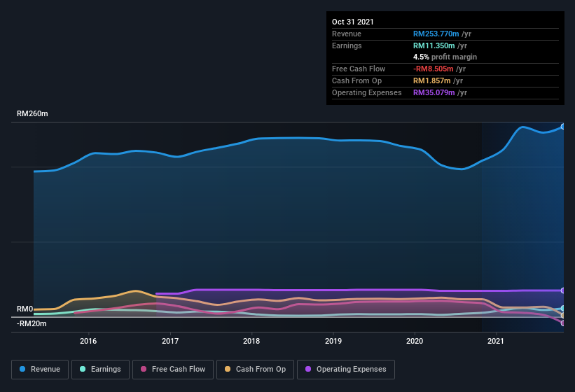Toggle the Free Cash Flow legend button
The height and width of the screenshot is (392, 575).
173,370
